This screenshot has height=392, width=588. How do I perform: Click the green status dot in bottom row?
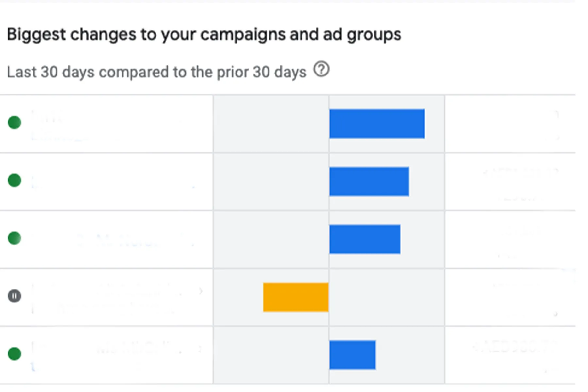tap(14, 354)
